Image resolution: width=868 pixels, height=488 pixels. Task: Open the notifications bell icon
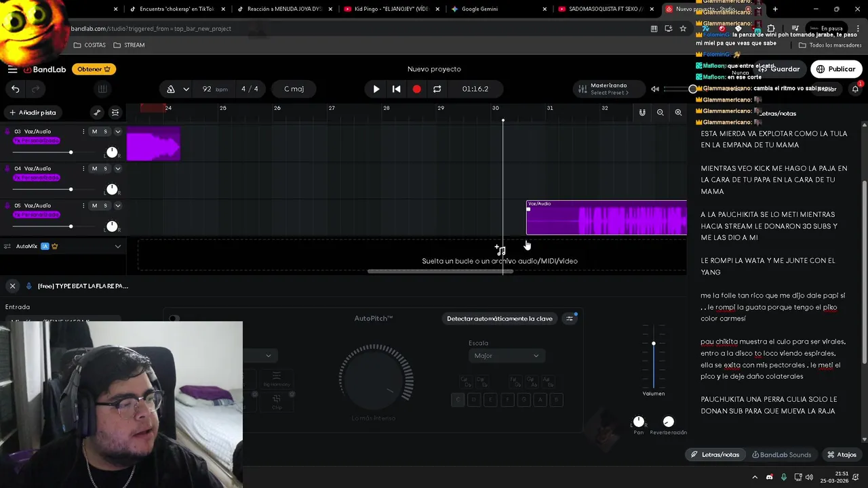tap(855, 89)
